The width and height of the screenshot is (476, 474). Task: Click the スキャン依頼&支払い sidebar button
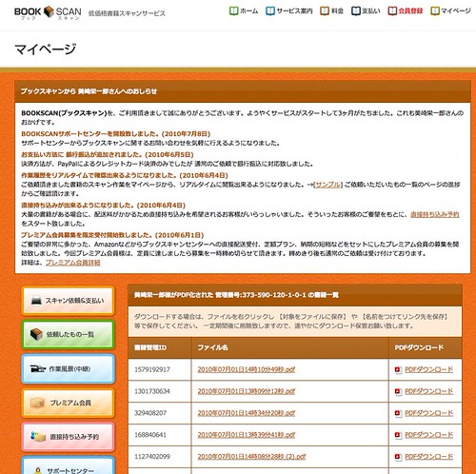point(68,301)
